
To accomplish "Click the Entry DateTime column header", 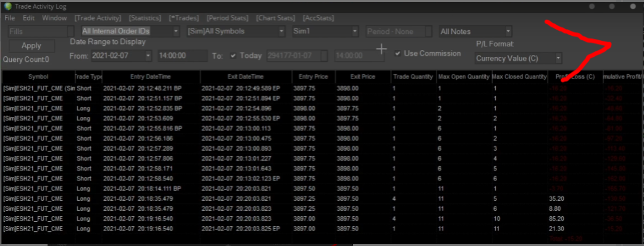I will pyautogui.click(x=151, y=77).
